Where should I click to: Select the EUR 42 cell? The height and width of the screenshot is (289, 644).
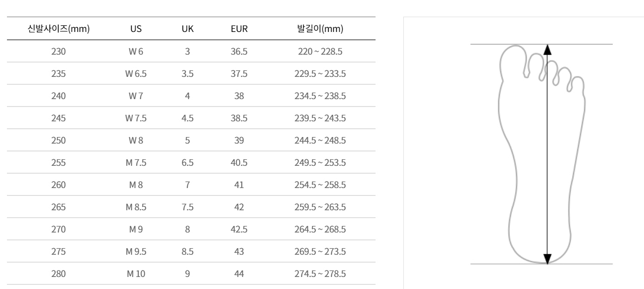pos(239,207)
